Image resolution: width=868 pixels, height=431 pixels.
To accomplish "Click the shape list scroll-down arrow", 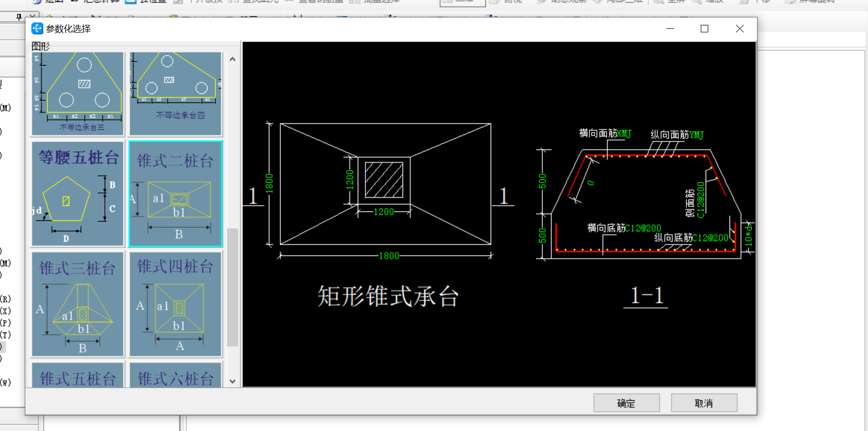I will coord(232,381).
